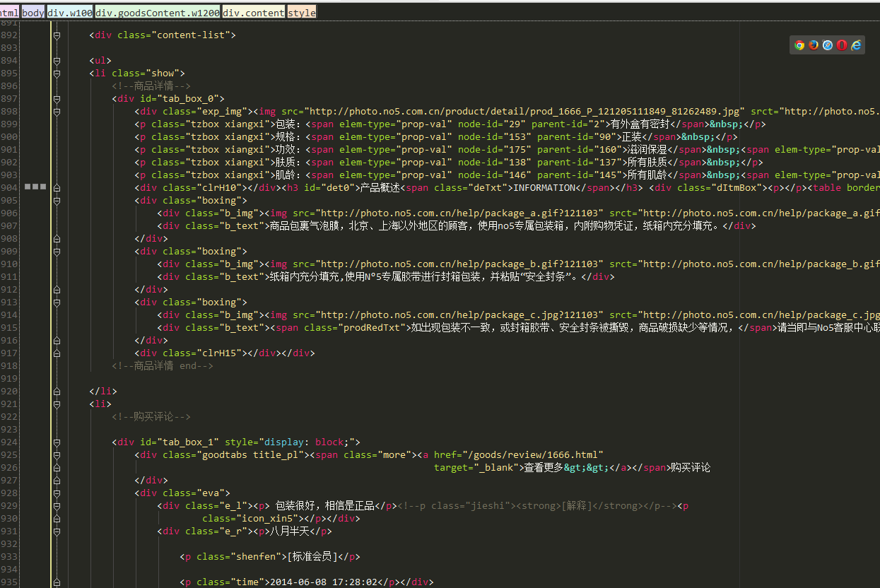Image resolution: width=880 pixels, height=588 pixels.
Task: Click line number 933 in gutter
Action: [8, 557]
